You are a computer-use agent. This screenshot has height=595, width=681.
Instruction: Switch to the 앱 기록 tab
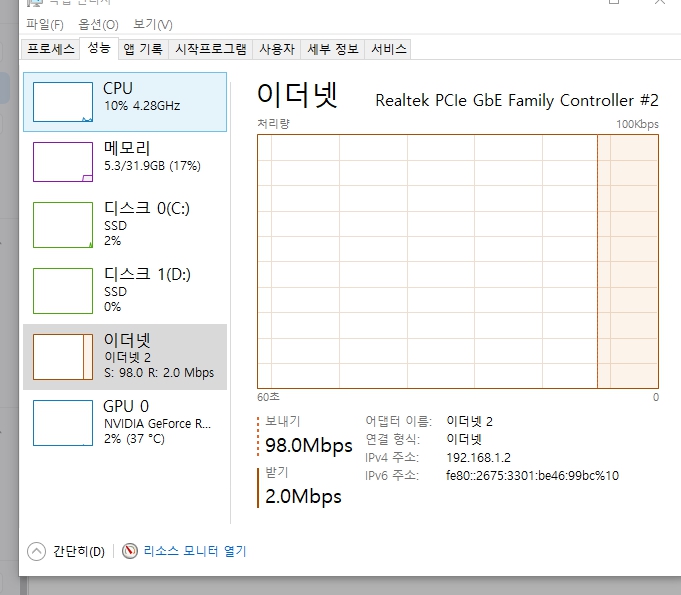[x=143, y=49]
